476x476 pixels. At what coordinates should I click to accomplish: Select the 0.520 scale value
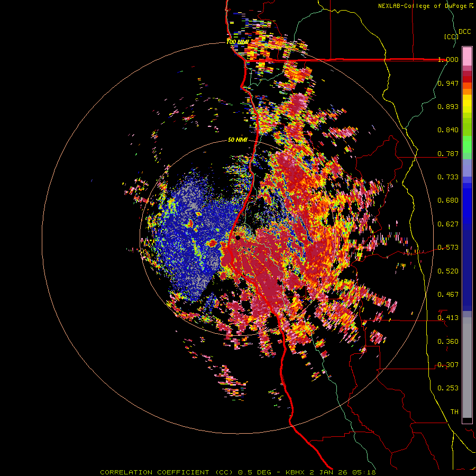[x=448, y=271]
